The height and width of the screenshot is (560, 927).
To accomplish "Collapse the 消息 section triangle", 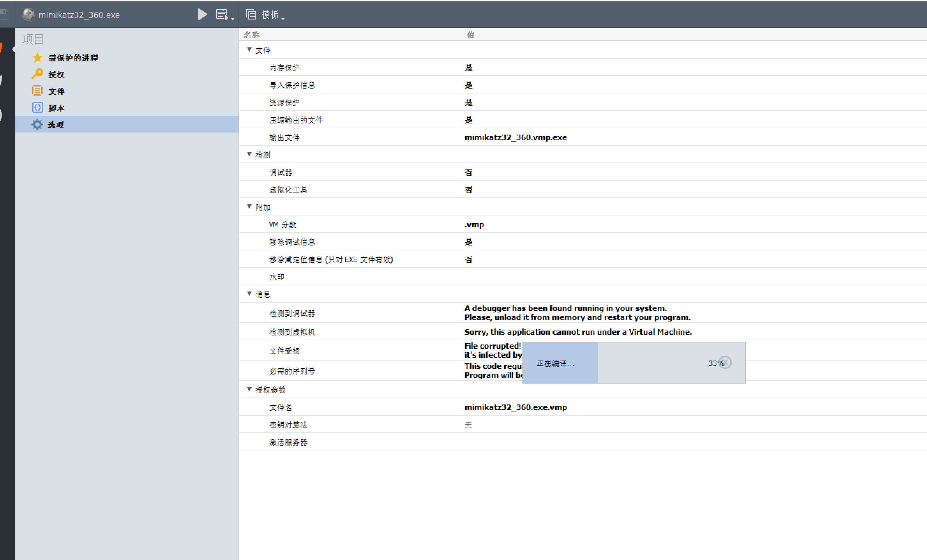I will coord(249,294).
